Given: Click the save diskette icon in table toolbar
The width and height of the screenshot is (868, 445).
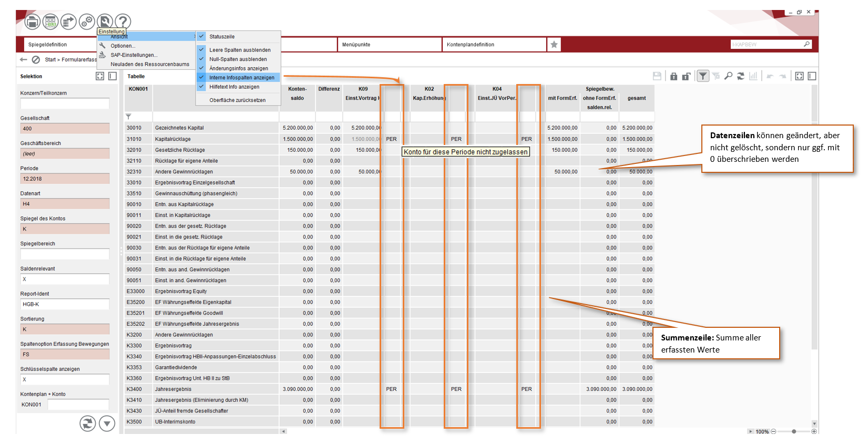Looking at the screenshot, I should tap(657, 76).
